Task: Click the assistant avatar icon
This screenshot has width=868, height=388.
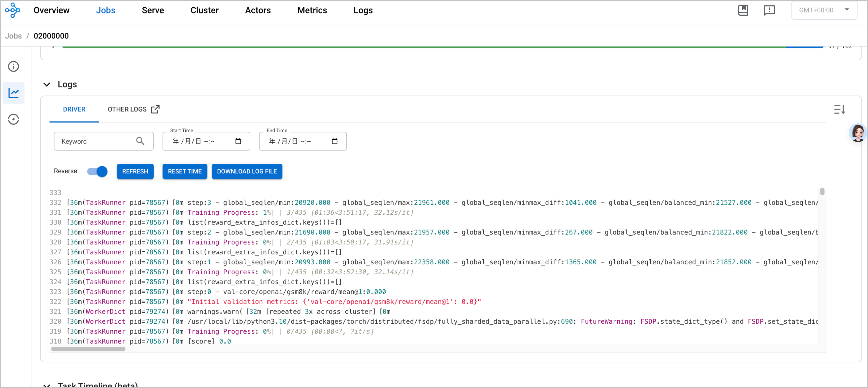Action: tap(858, 133)
